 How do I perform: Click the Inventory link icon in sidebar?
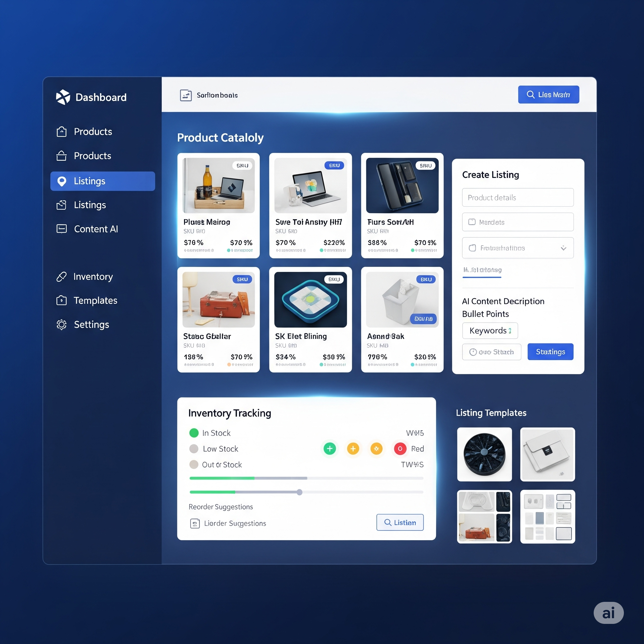click(x=61, y=277)
